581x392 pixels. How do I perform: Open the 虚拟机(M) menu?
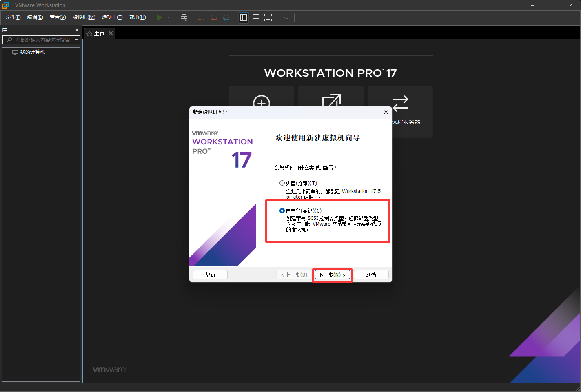click(x=84, y=17)
